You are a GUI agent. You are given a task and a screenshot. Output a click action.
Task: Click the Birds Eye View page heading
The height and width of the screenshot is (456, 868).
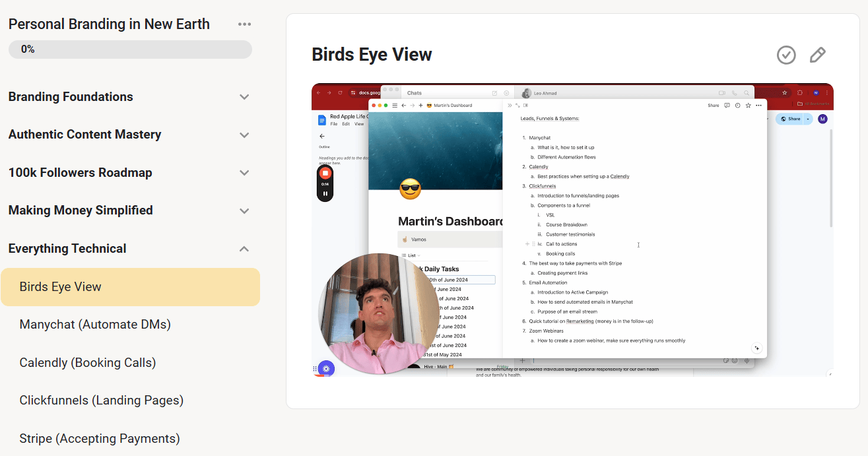click(372, 55)
